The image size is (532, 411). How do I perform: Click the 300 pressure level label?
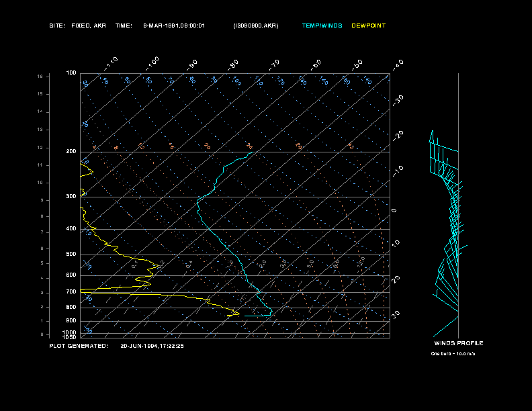[x=71, y=196]
